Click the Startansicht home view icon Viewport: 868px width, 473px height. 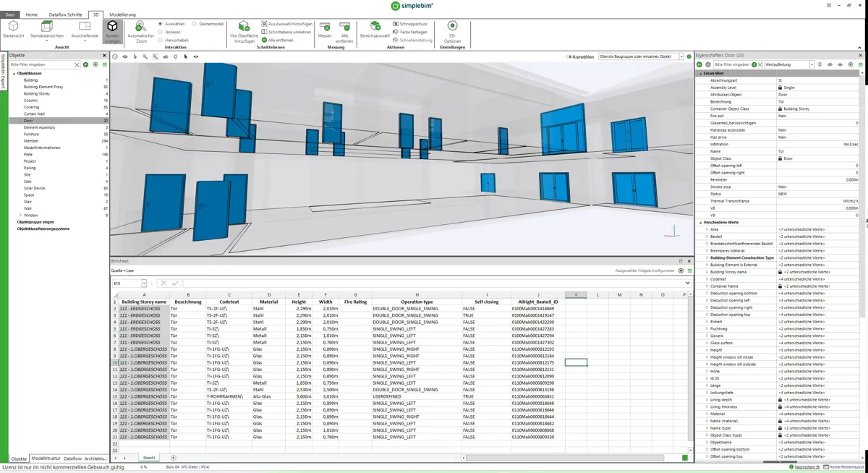click(x=13, y=26)
